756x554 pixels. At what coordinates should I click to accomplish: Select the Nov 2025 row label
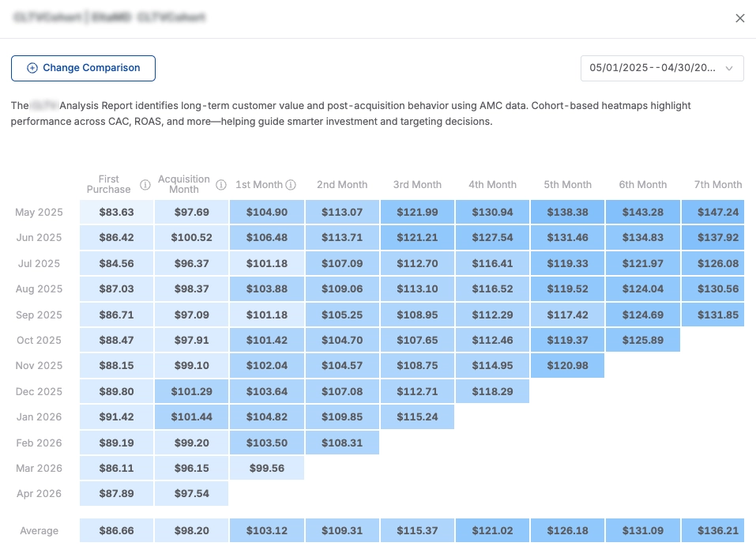[39, 365]
